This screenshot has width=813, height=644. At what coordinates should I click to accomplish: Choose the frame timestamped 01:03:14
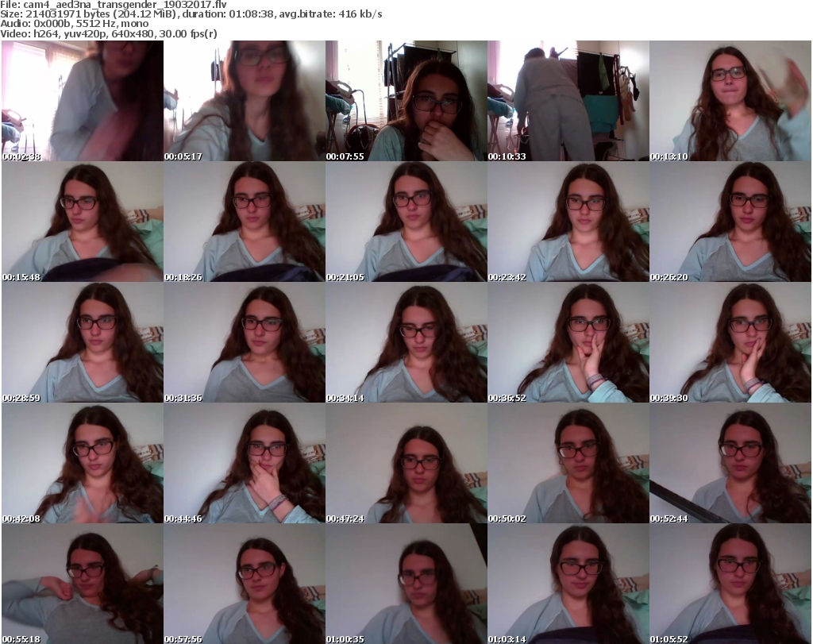(568, 584)
